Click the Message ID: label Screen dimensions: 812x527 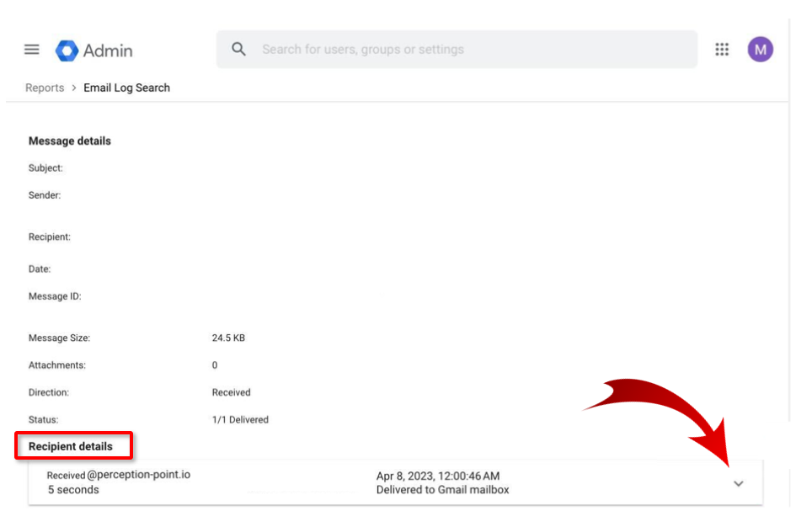click(x=55, y=296)
